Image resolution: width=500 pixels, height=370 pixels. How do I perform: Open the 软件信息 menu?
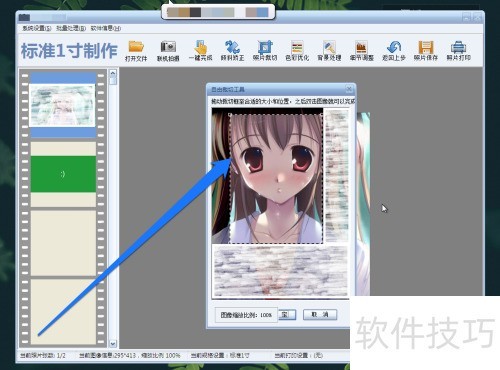pyautogui.click(x=106, y=28)
